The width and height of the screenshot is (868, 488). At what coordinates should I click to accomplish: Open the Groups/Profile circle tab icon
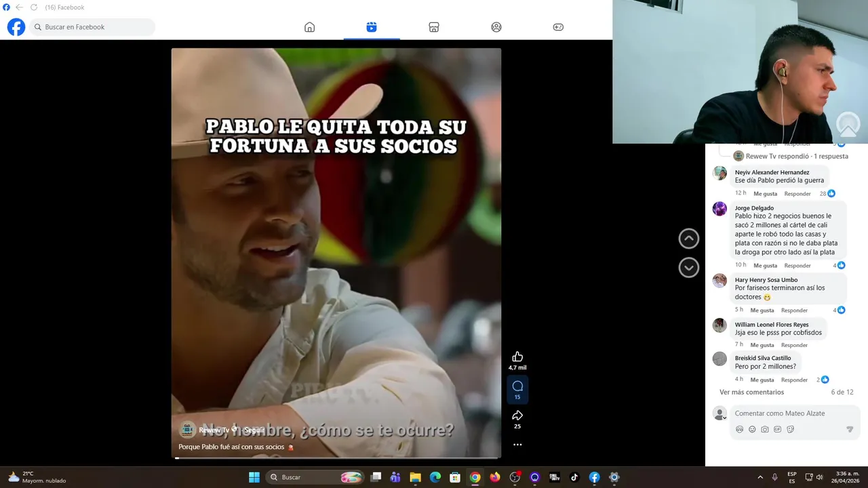496,27
